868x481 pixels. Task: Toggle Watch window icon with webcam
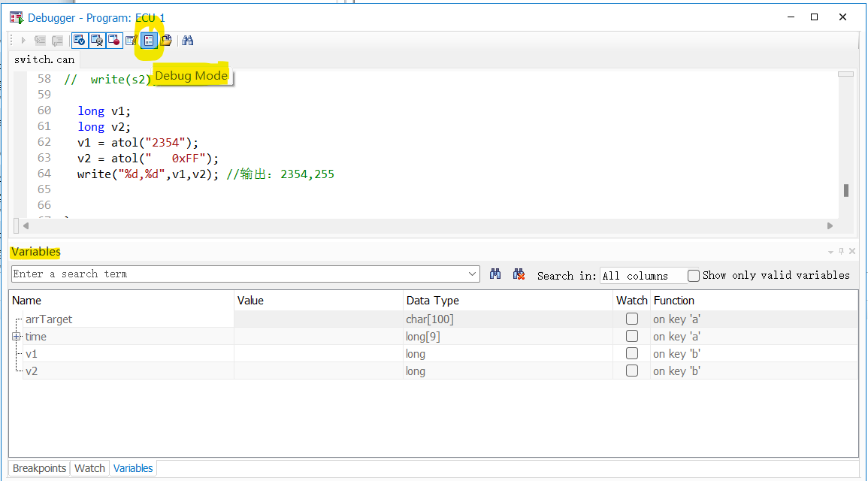(x=97, y=41)
